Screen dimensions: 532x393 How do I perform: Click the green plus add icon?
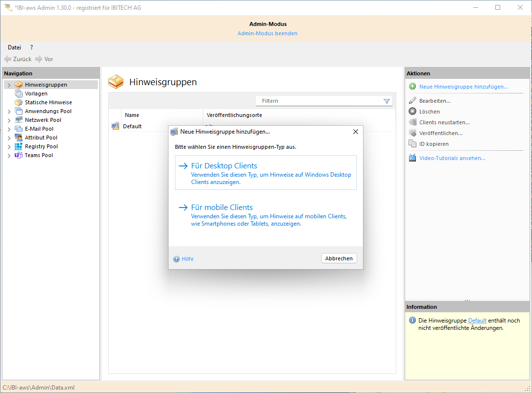(x=412, y=87)
